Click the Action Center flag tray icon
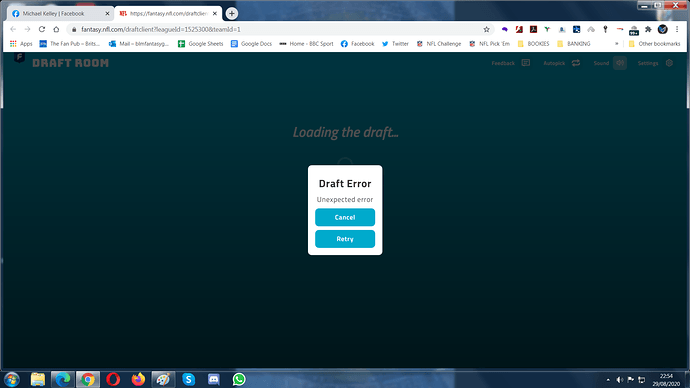This screenshot has height=388, width=690. pos(631,380)
